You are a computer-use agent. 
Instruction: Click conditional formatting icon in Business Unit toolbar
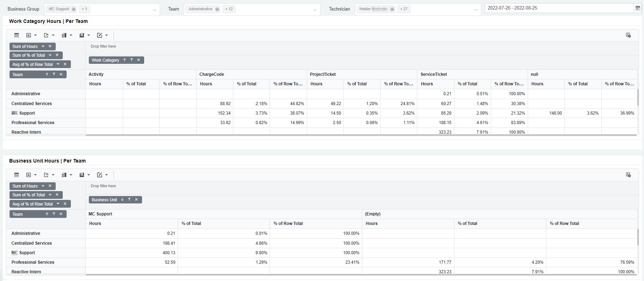[99, 175]
